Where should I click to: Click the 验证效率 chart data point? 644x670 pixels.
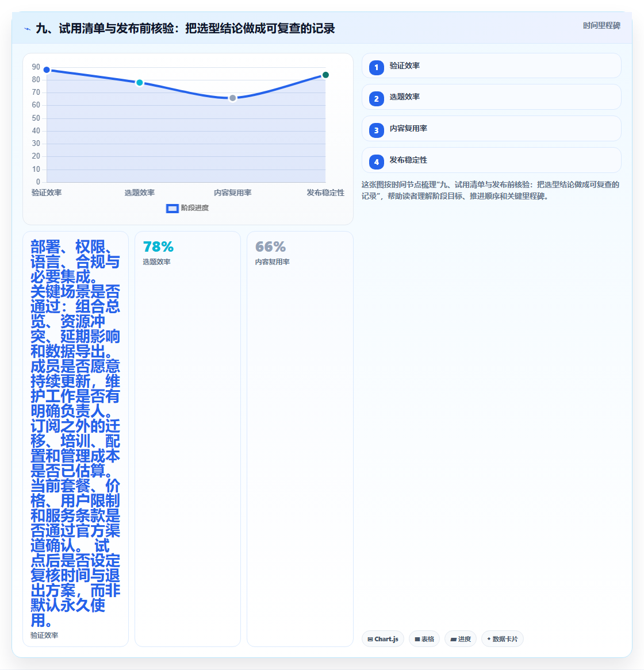[47, 70]
